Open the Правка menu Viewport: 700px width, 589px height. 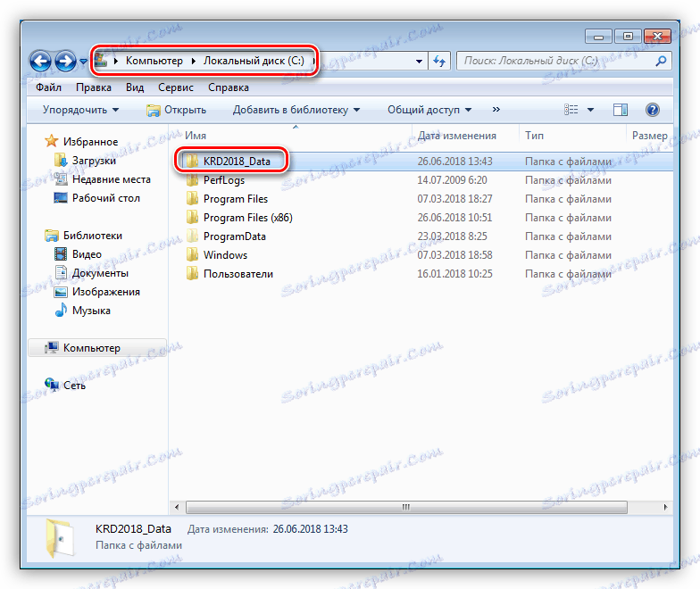93,87
